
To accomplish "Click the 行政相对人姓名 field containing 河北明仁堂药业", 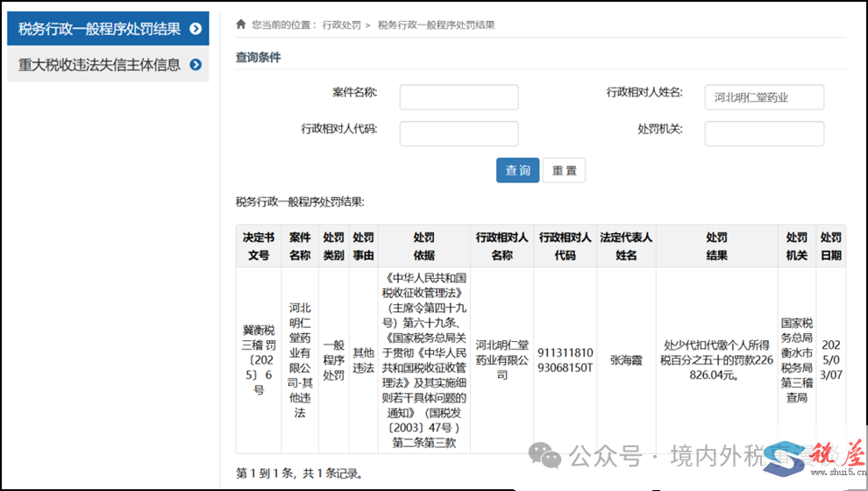I will click(764, 97).
